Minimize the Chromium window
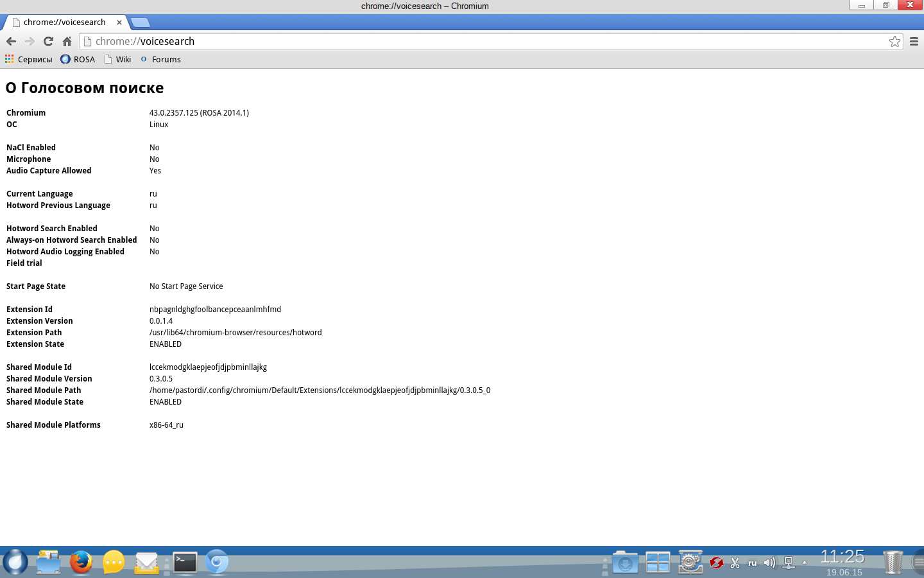The width and height of the screenshot is (924, 578). [x=861, y=5]
